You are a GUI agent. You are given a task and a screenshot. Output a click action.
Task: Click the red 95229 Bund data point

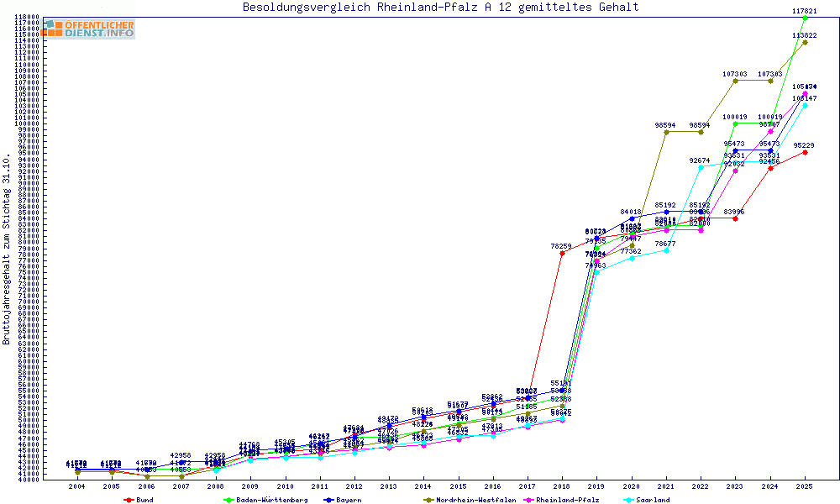(x=805, y=152)
